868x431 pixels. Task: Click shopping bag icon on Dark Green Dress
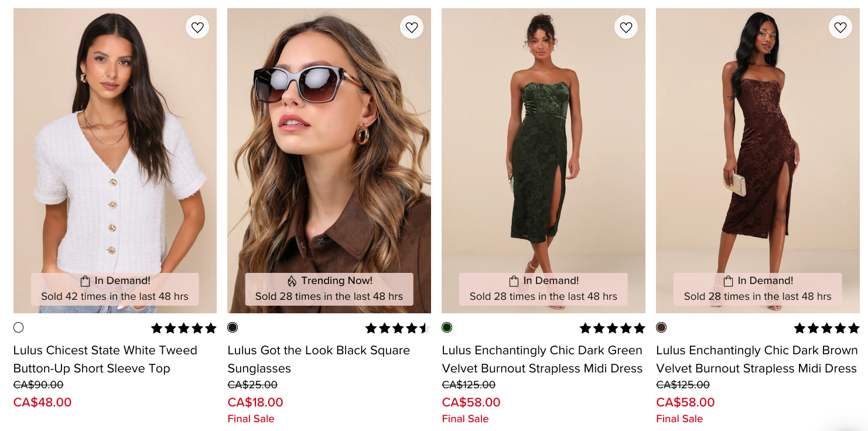click(514, 281)
